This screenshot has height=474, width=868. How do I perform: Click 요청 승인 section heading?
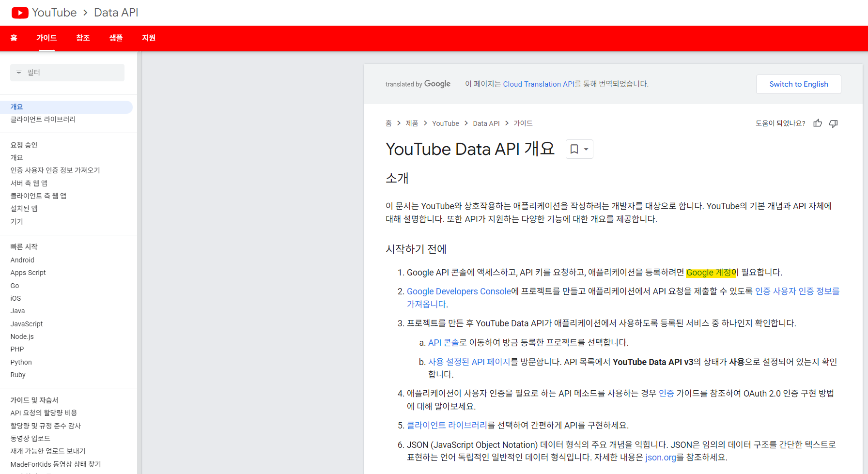pyautogui.click(x=24, y=145)
